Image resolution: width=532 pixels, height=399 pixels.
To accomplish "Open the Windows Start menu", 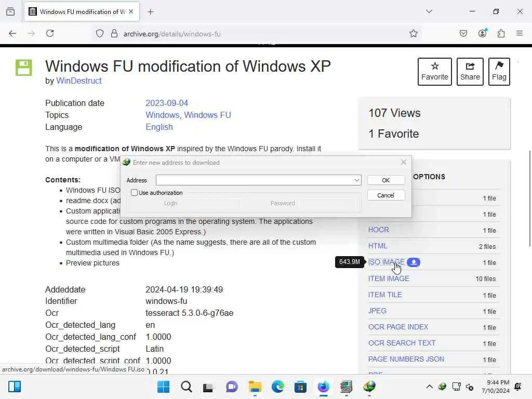I will [x=164, y=387].
